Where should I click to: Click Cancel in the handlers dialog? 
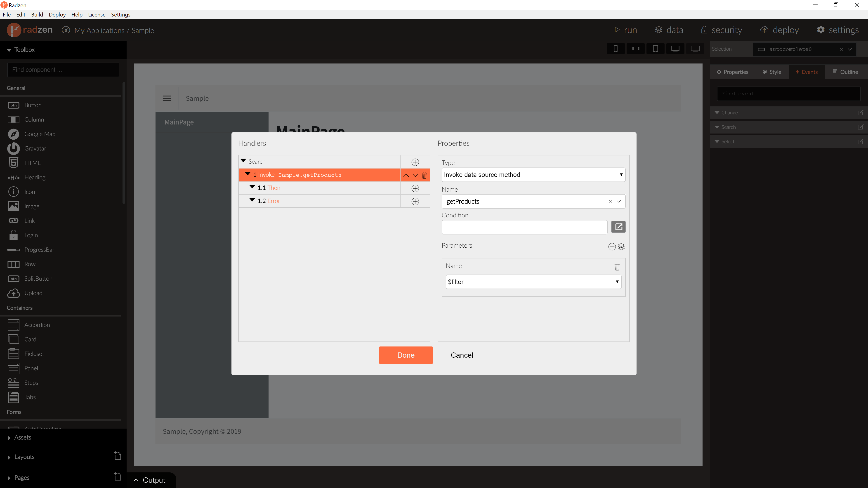(x=462, y=355)
